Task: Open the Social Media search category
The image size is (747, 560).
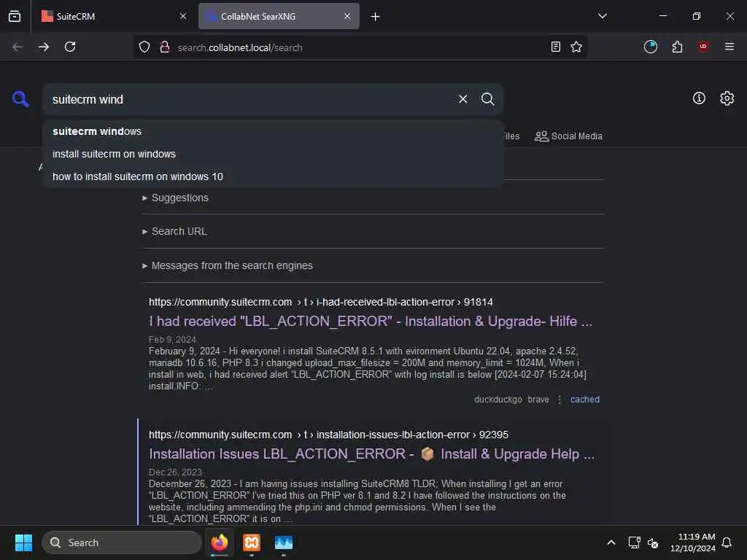Action: (x=568, y=136)
